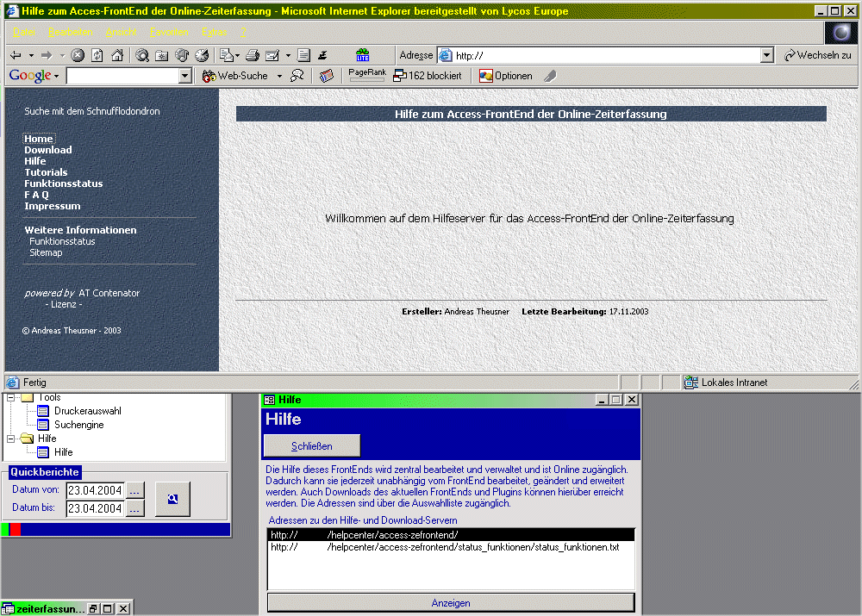Viewport: 862px width, 616px height.
Task: Open the Forward button history dropdown arrow
Action: point(62,55)
